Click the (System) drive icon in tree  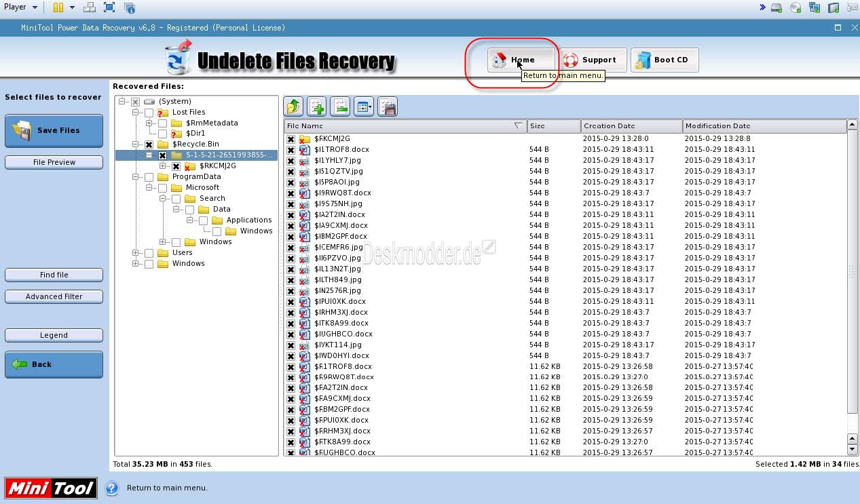tap(149, 101)
